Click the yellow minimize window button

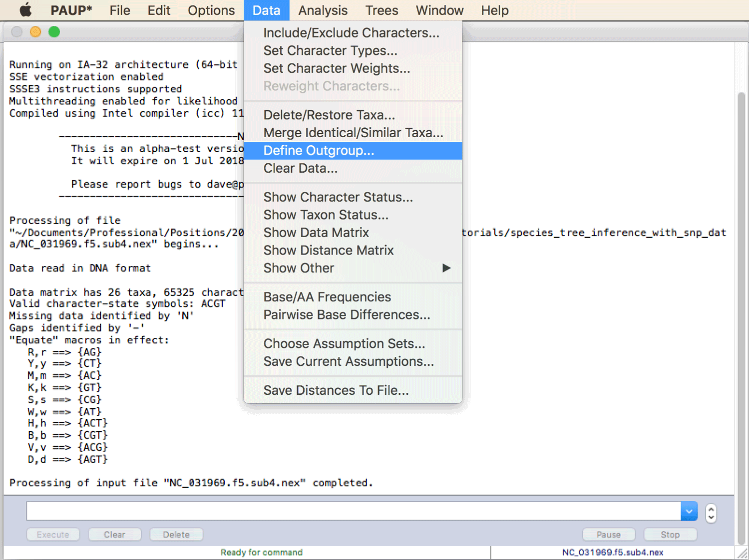click(35, 32)
